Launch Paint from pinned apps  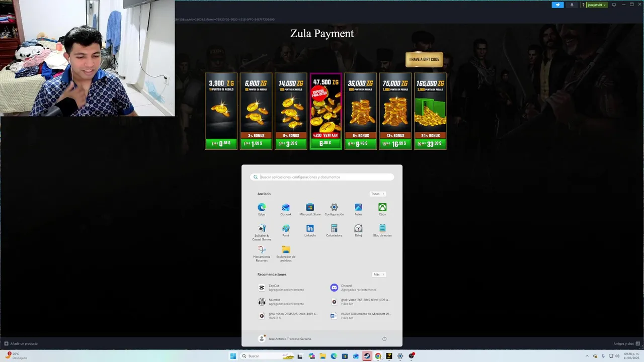coord(286,231)
